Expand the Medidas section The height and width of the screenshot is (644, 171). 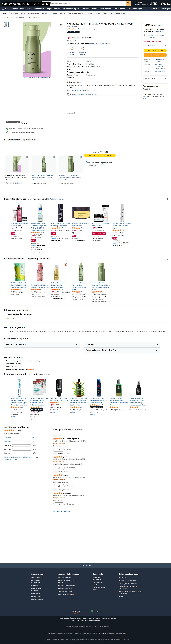pos(121,345)
